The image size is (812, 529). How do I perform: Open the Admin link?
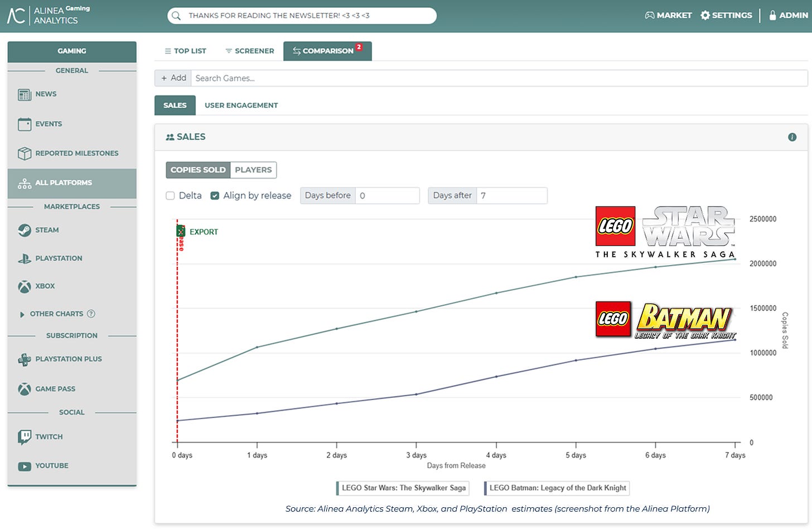pyautogui.click(x=789, y=16)
